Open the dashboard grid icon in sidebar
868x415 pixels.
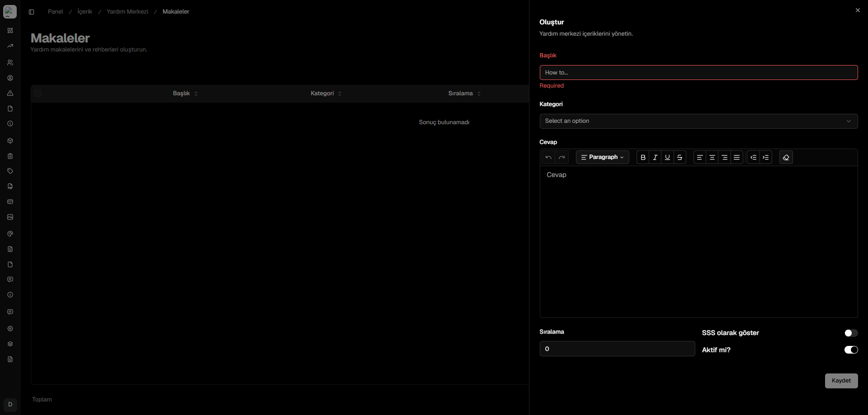[10, 31]
